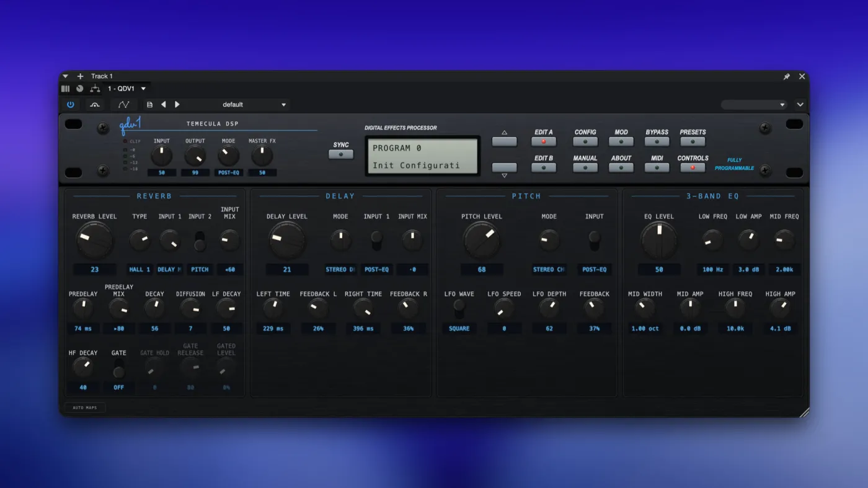Screen dimensions: 868x488
Task: Select the EDIT A button
Action: pos(544,141)
